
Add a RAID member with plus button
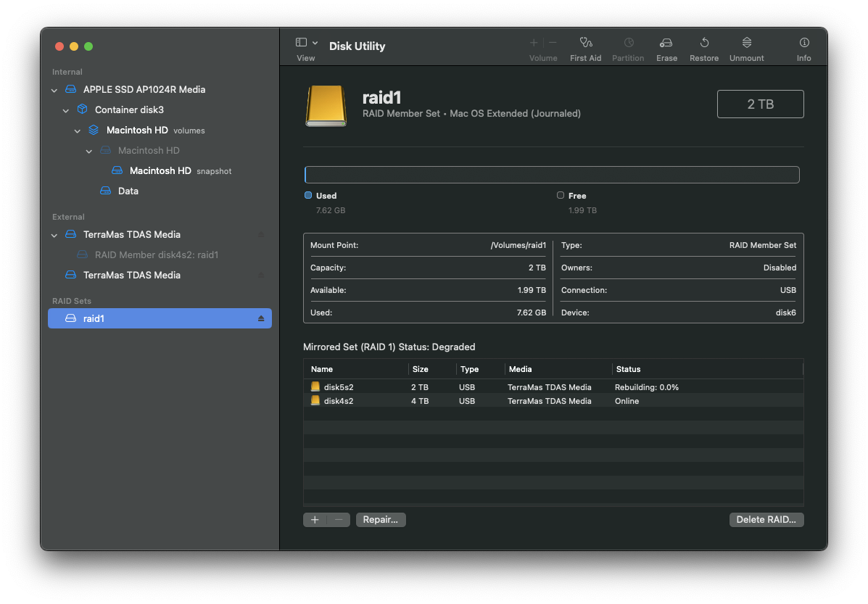click(x=315, y=519)
